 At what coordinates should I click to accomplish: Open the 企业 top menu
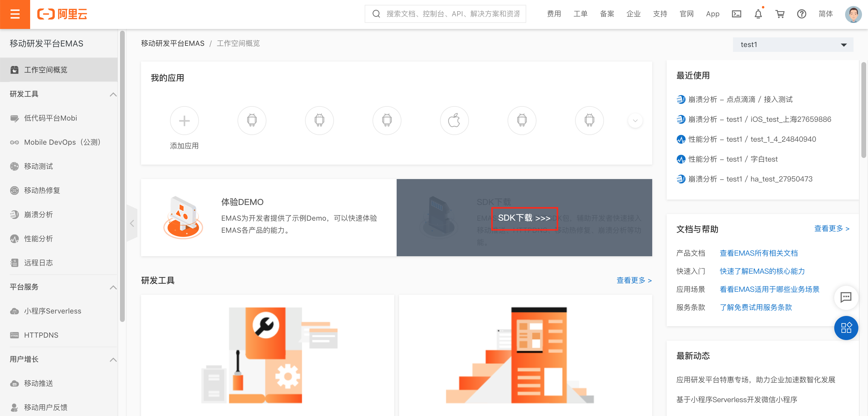(633, 14)
